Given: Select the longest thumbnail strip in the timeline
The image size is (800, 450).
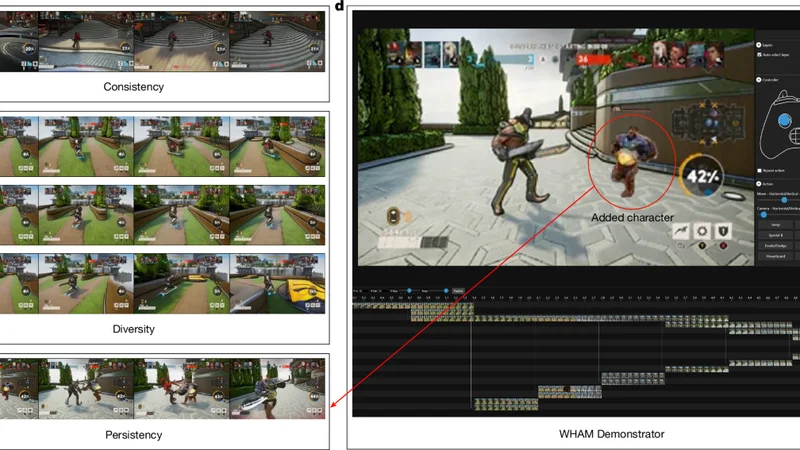Looking at the screenshot, I should [x=570, y=318].
